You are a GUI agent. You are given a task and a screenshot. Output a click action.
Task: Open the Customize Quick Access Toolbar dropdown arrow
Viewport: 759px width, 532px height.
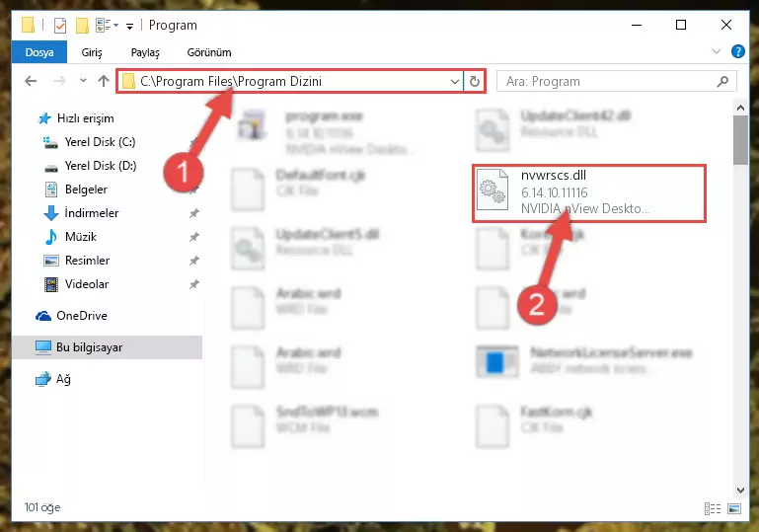[x=129, y=26]
